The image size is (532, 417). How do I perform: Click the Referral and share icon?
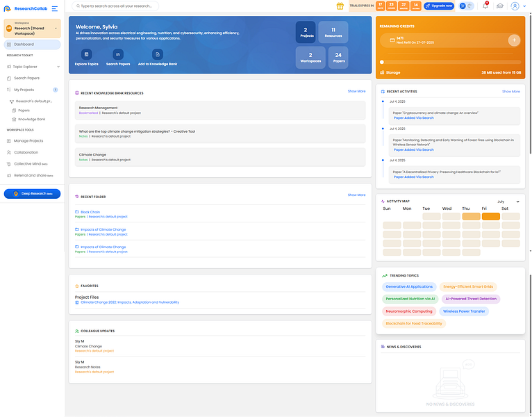(x=9, y=176)
